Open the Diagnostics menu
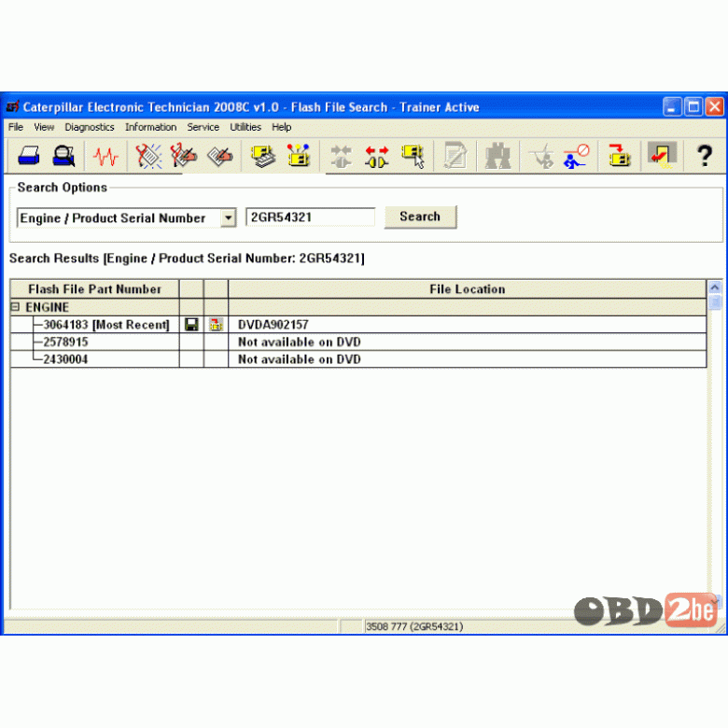Screen dimensions: 728x728 (90, 127)
